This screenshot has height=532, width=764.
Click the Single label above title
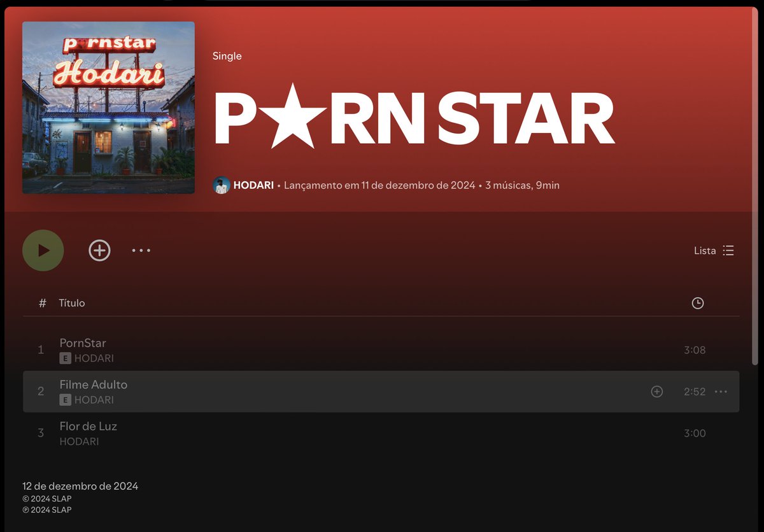[227, 56]
